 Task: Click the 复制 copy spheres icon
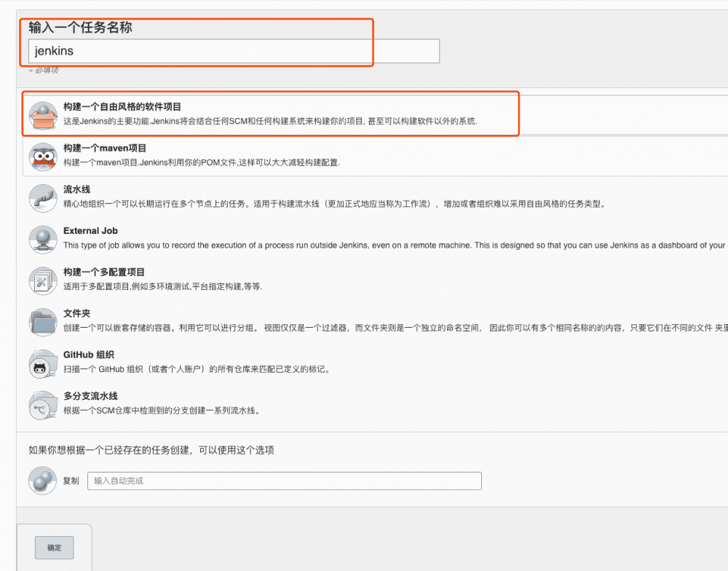pyautogui.click(x=42, y=481)
